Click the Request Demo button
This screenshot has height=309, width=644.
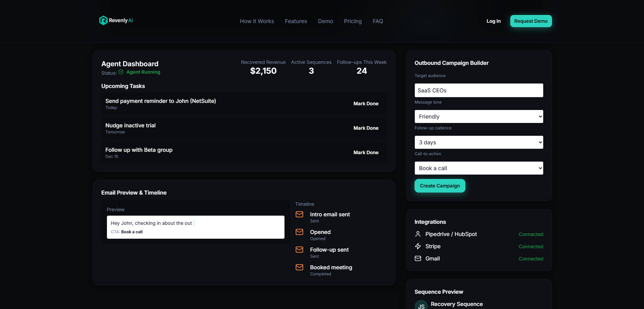[x=531, y=21]
